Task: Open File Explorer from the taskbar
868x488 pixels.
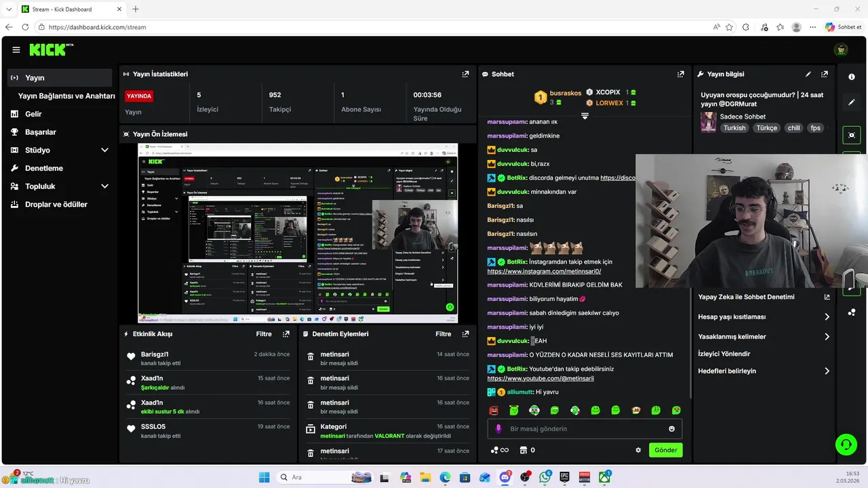Action: 426,477
